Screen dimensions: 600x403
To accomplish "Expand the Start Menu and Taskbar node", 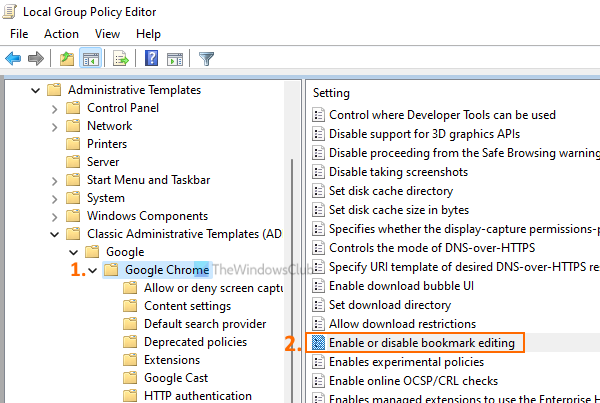I will 54,181.
